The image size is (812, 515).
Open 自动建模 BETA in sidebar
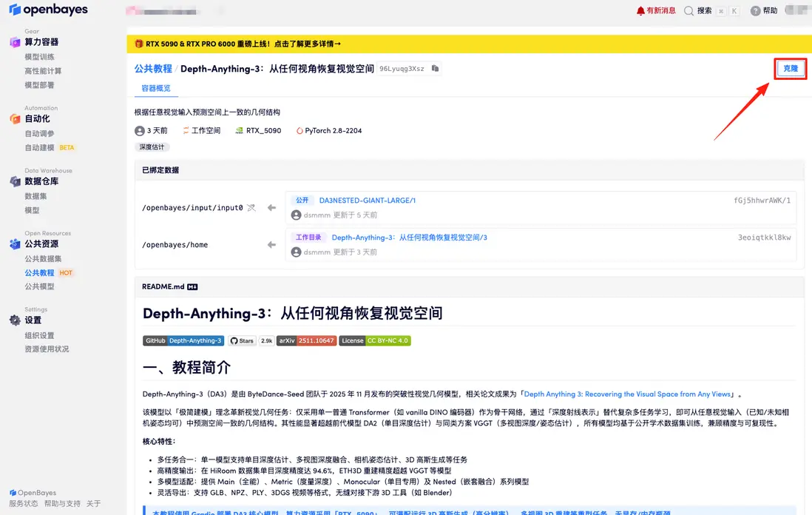pyautogui.click(x=50, y=148)
